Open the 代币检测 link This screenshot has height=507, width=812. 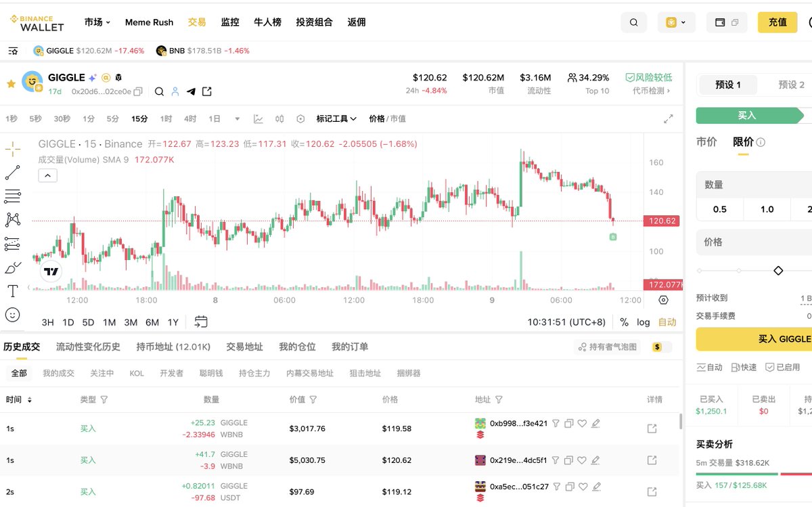[651, 91]
